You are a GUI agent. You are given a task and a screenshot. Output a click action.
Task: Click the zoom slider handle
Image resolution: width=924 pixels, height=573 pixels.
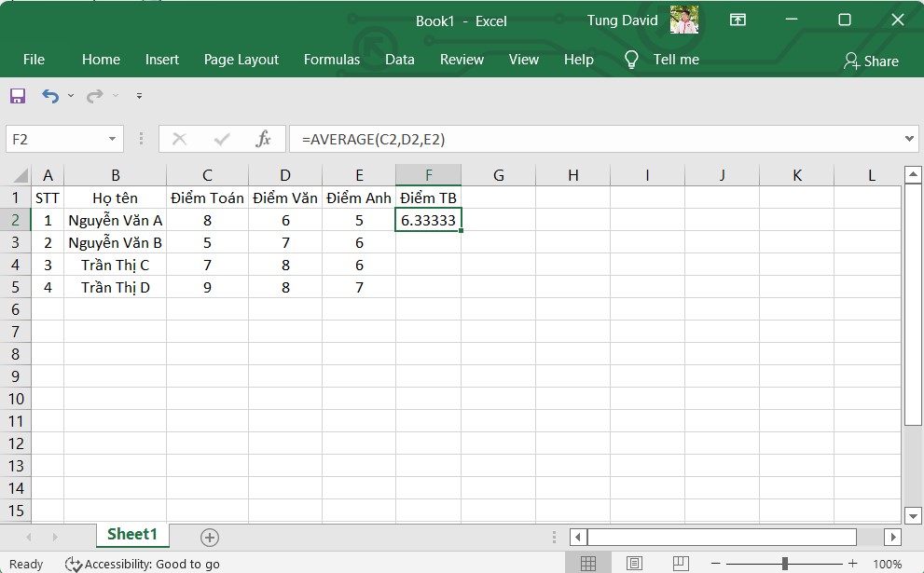coord(784,564)
